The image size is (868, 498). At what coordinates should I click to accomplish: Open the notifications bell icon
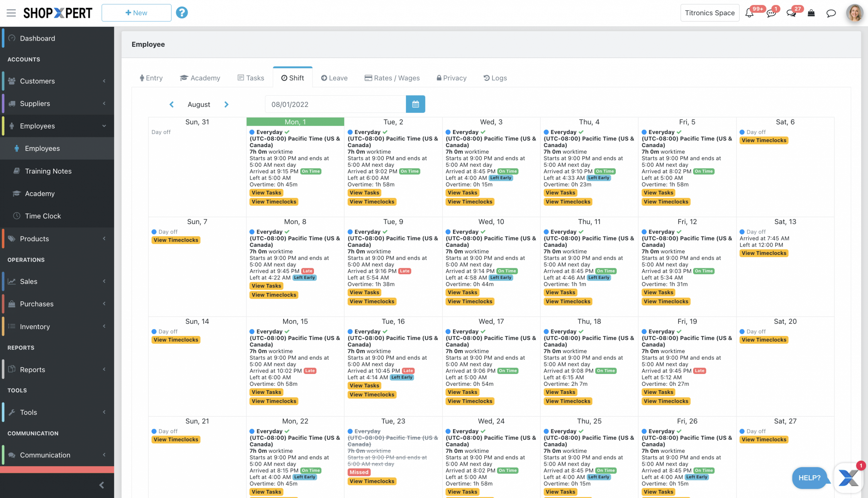(x=749, y=13)
